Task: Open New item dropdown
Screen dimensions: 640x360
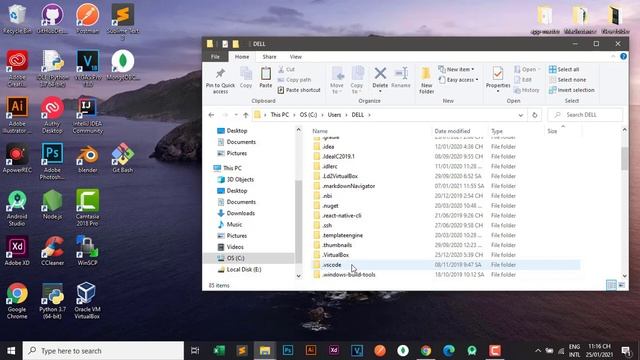Action: [x=456, y=69]
